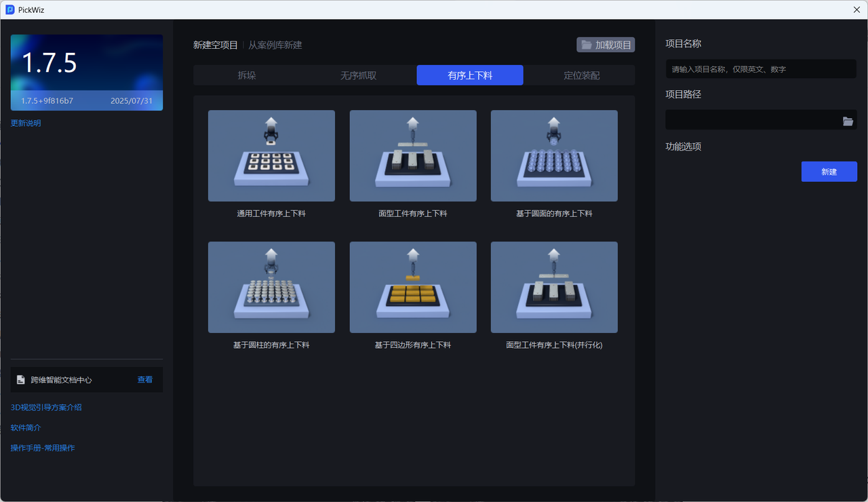868x502 pixels.
Task: Open the 更新说明 link
Action: [26, 123]
